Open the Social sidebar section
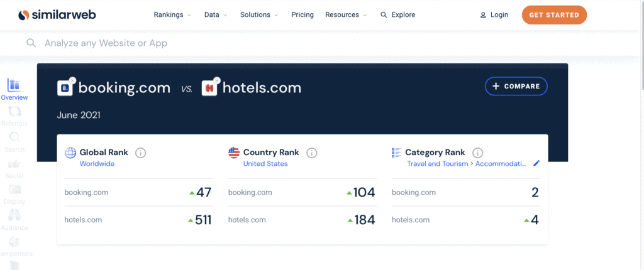The height and width of the screenshot is (270, 644). [x=14, y=168]
